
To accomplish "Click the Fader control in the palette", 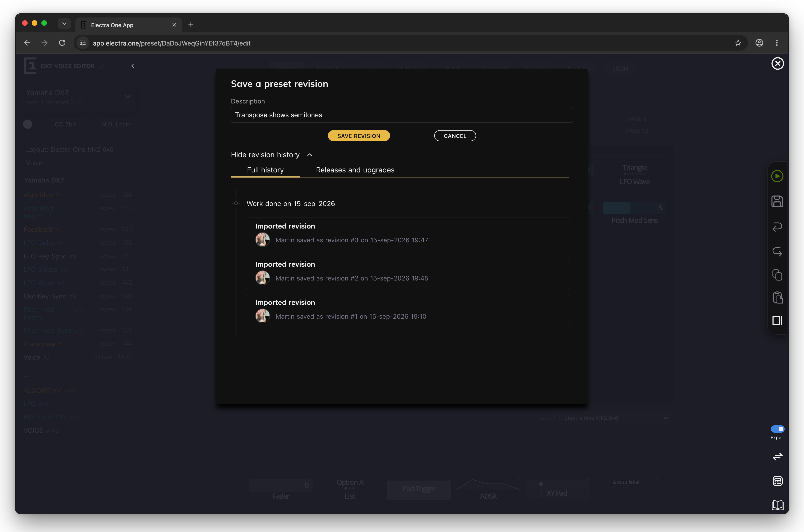I will tap(281, 489).
